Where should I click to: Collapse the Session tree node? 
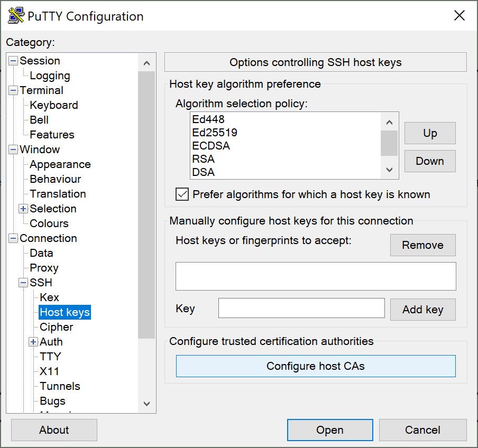pos(13,61)
